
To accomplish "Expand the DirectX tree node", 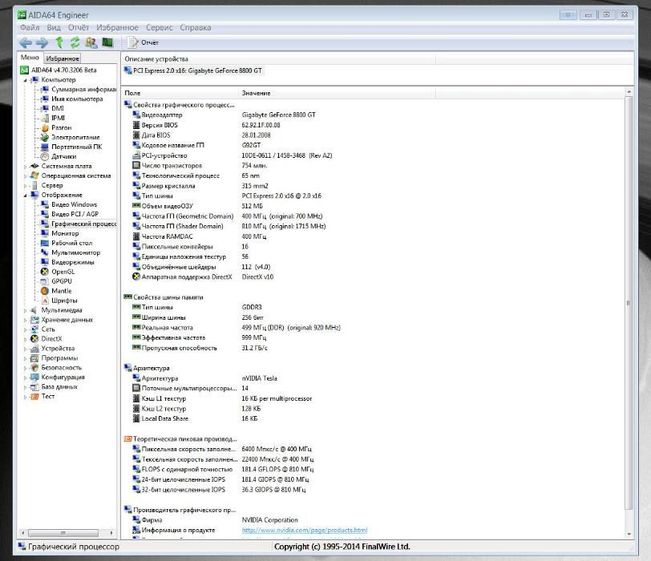I will coord(25,339).
